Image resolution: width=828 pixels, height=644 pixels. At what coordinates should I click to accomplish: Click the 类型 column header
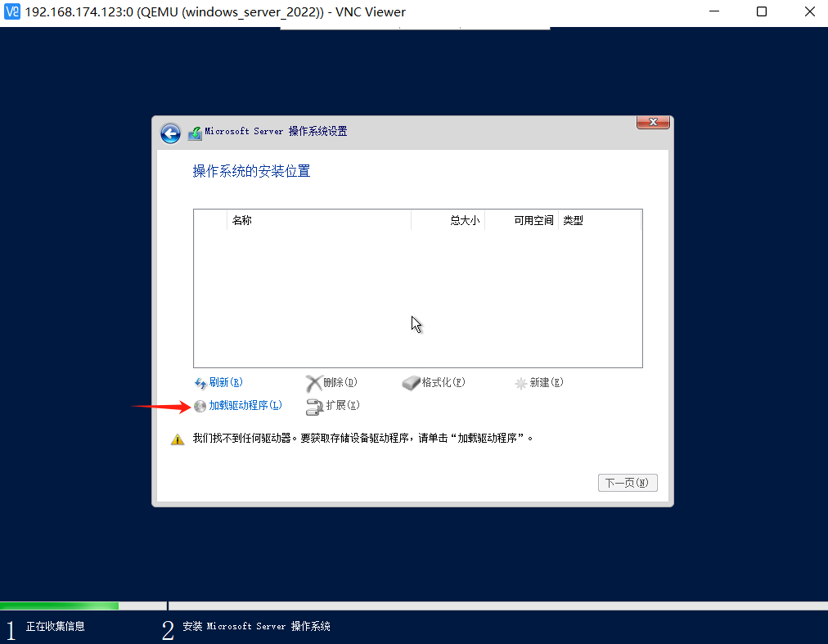pos(600,220)
